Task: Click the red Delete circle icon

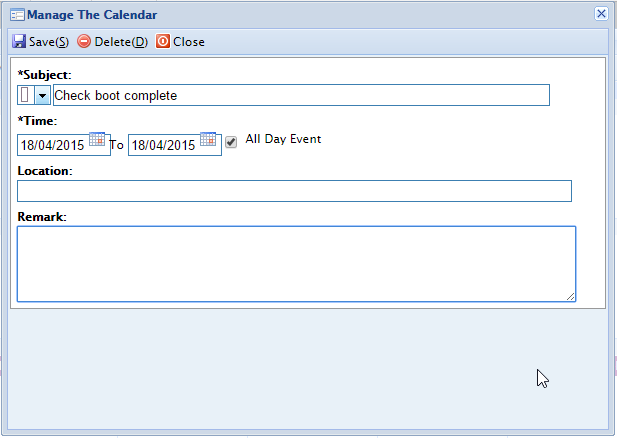Action: (x=84, y=41)
